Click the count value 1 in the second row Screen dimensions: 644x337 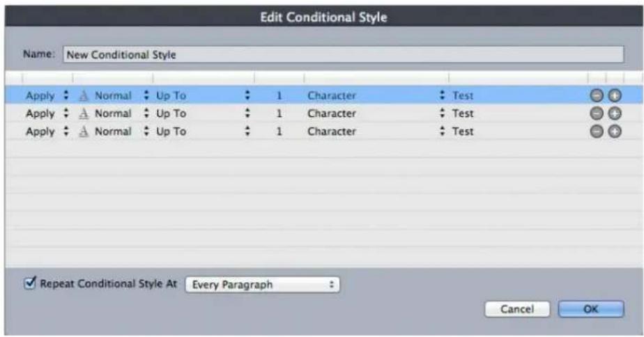[x=279, y=113]
